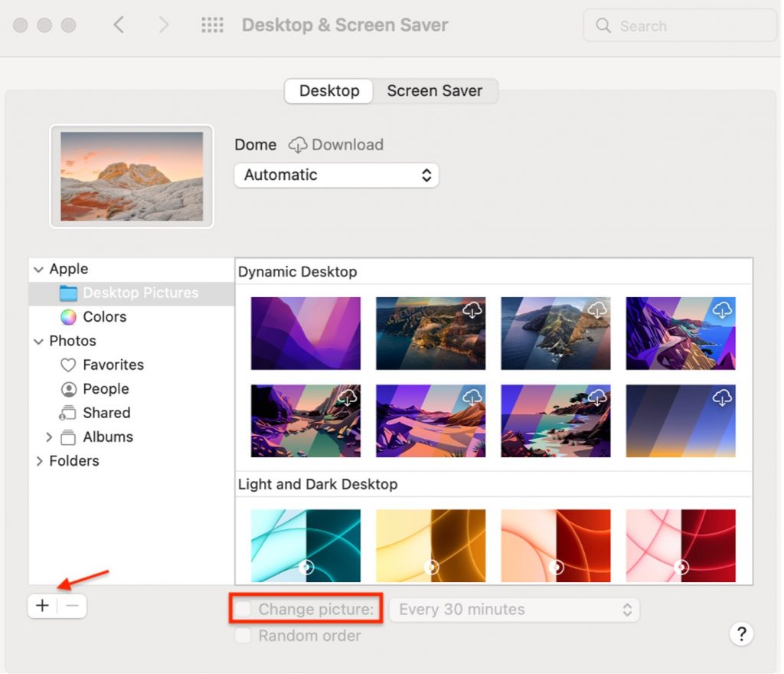This screenshot has width=784, height=674.
Task: Click the cloud Download icon beside Dome
Action: pos(298,145)
